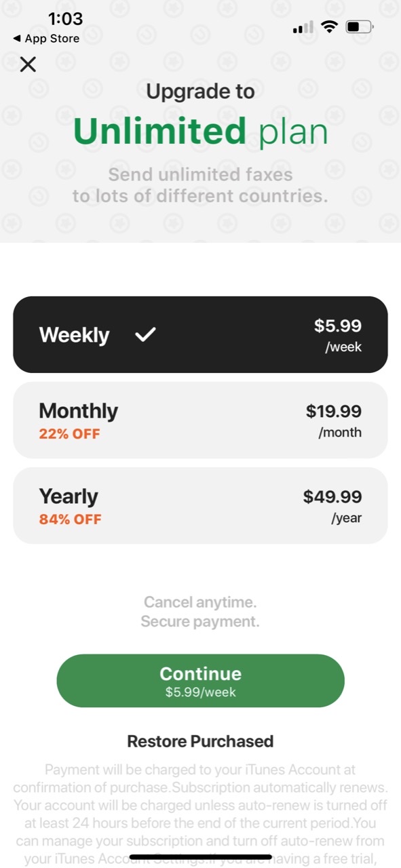Image resolution: width=401 pixels, height=868 pixels.
Task: Tap the cellular signal bars icon
Action: tap(303, 27)
